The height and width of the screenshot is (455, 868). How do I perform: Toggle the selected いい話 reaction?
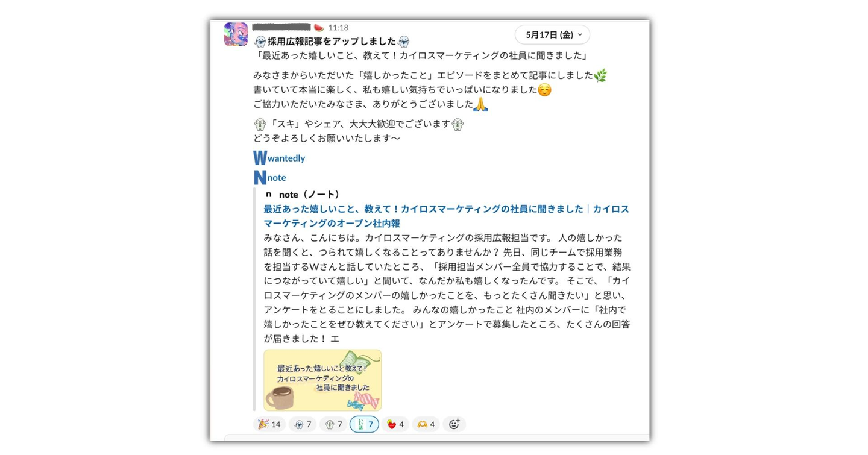point(364,424)
